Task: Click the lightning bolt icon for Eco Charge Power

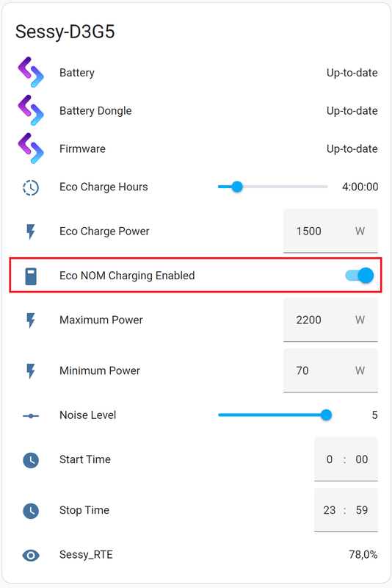Action: (31, 232)
